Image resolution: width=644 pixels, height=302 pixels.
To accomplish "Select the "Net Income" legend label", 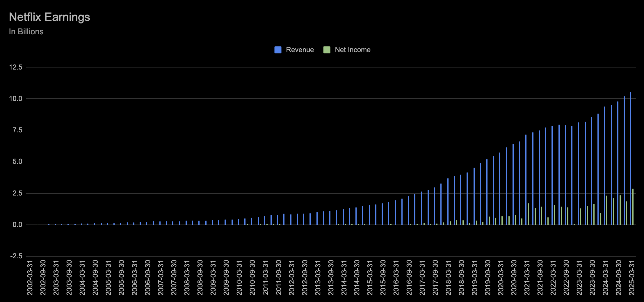I will tap(353, 50).
